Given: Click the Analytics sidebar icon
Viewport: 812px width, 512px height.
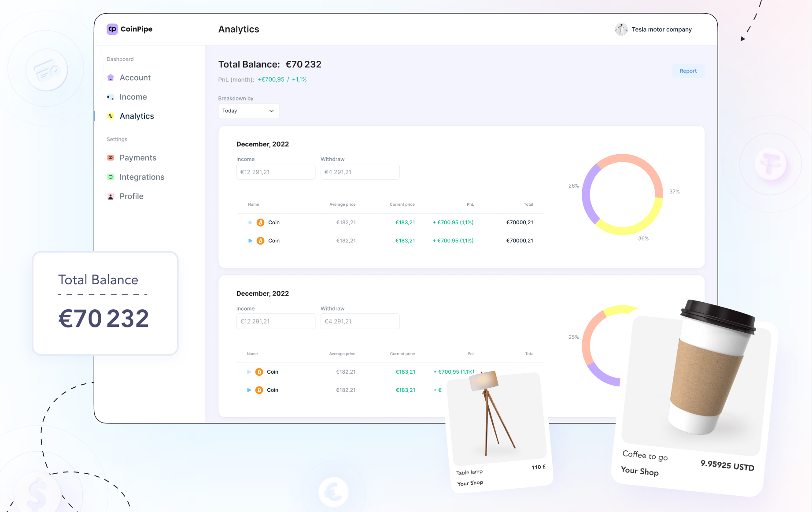Looking at the screenshot, I should pyautogui.click(x=111, y=116).
